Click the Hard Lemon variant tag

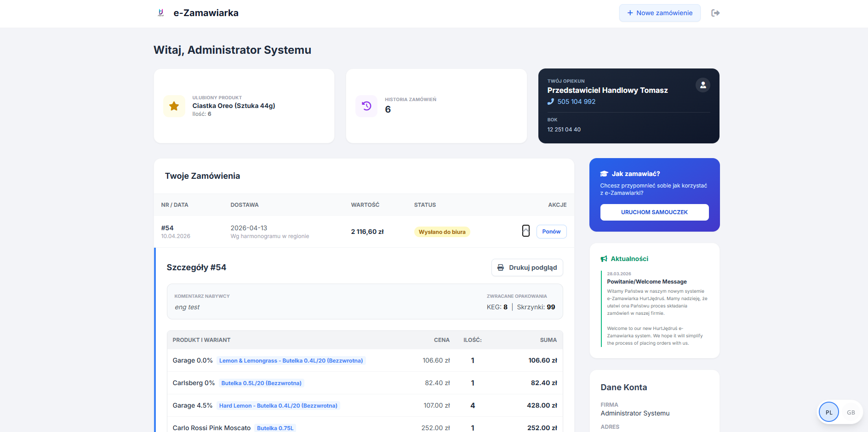(x=278, y=406)
